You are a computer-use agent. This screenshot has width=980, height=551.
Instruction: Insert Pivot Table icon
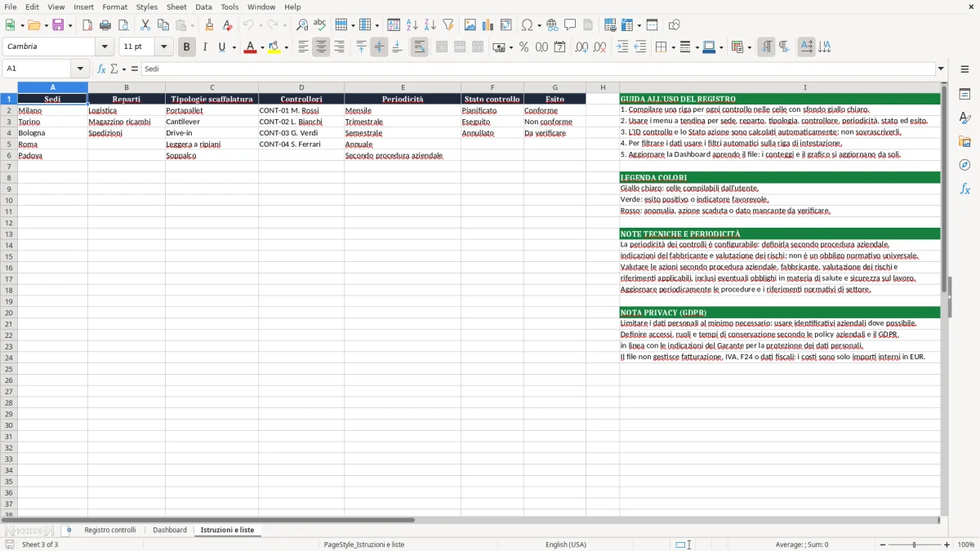click(x=506, y=25)
